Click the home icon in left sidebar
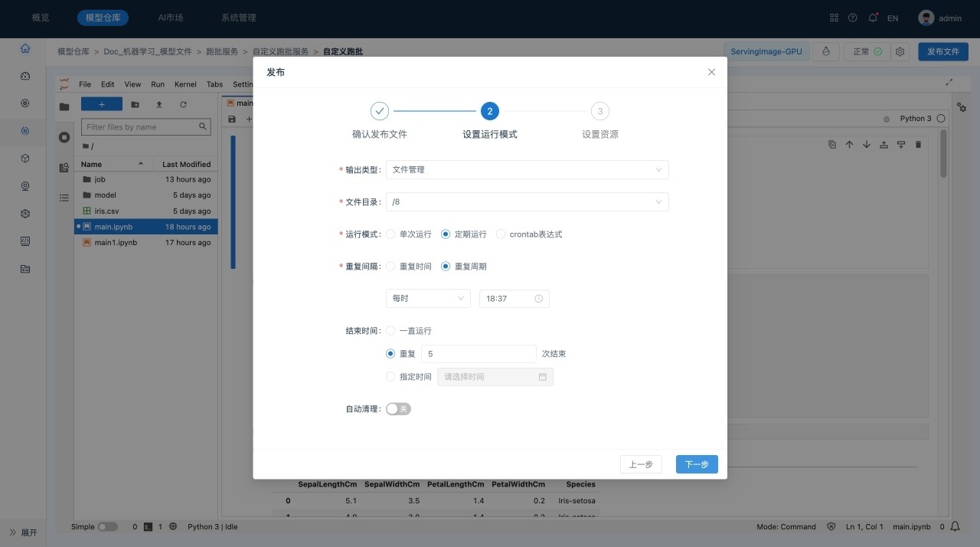Image resolution: width=980 pixels, height=547 pixels. (x=25, y=48)
